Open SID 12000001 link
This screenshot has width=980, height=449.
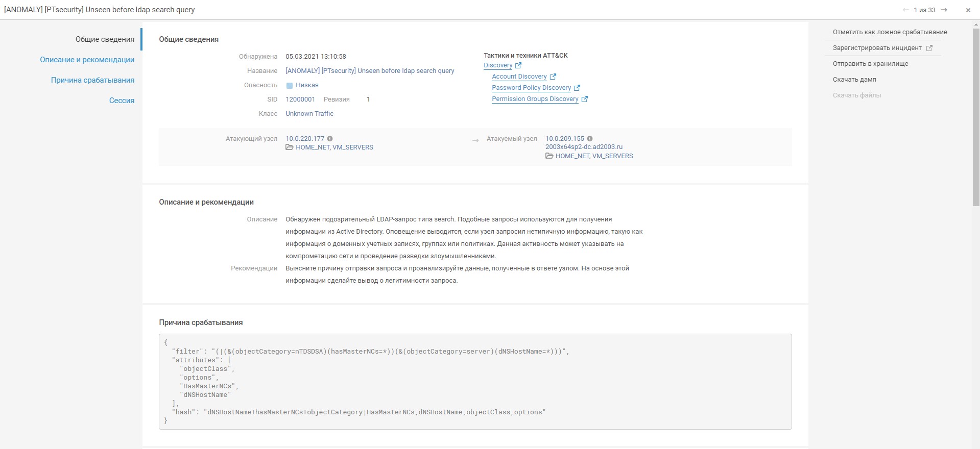(300, 99)
